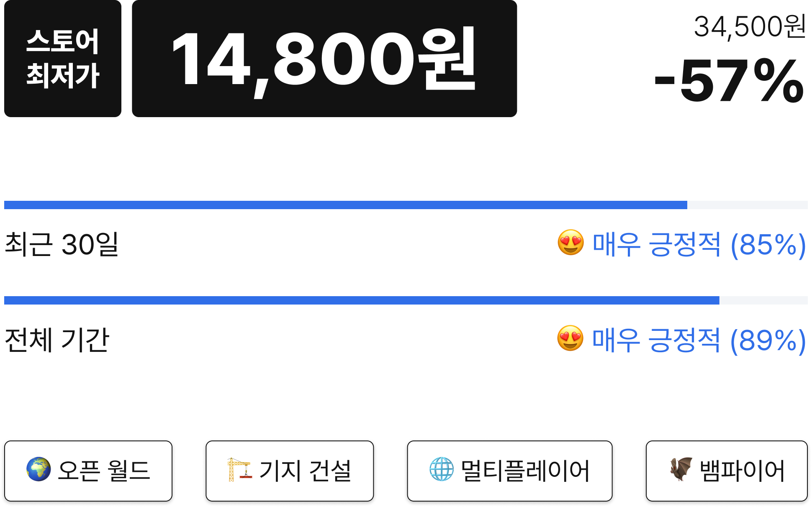Click the 14,800원 price box
This screenshot has width=812, height=507.
324,59
